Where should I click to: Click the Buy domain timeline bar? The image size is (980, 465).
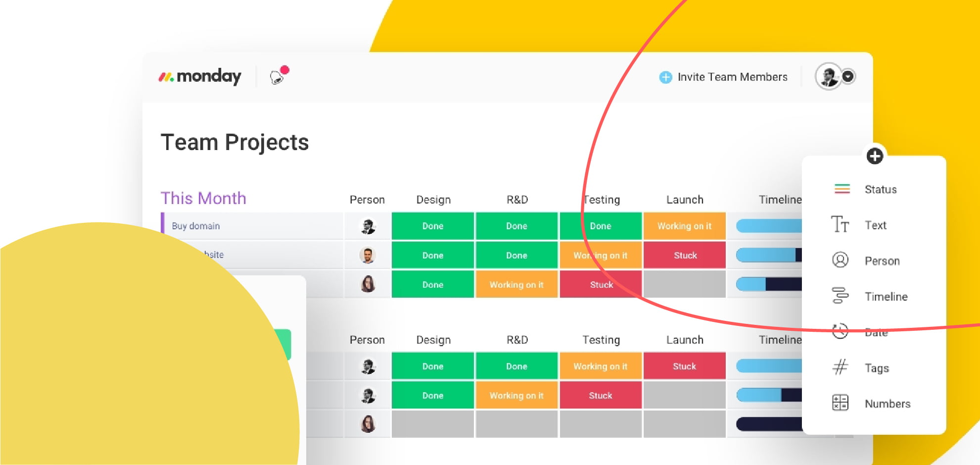(x=769, y=226)
